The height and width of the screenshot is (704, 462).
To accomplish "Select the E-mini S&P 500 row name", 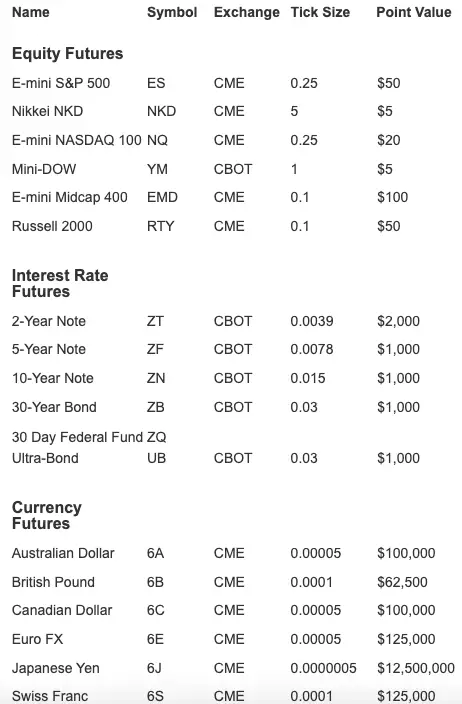I will point(61,83).
